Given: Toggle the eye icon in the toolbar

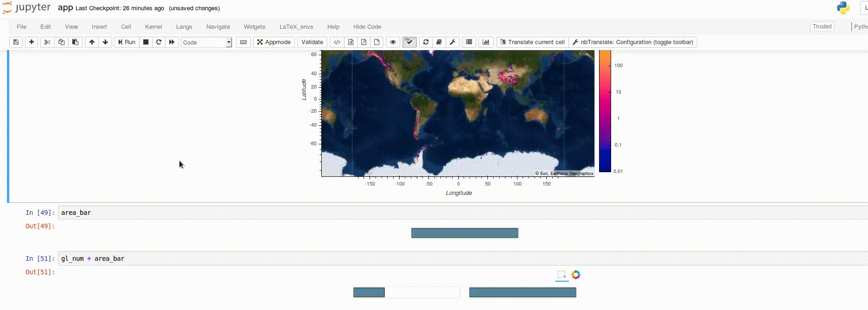Looking at the screenshot, I should tap(393, 42).
